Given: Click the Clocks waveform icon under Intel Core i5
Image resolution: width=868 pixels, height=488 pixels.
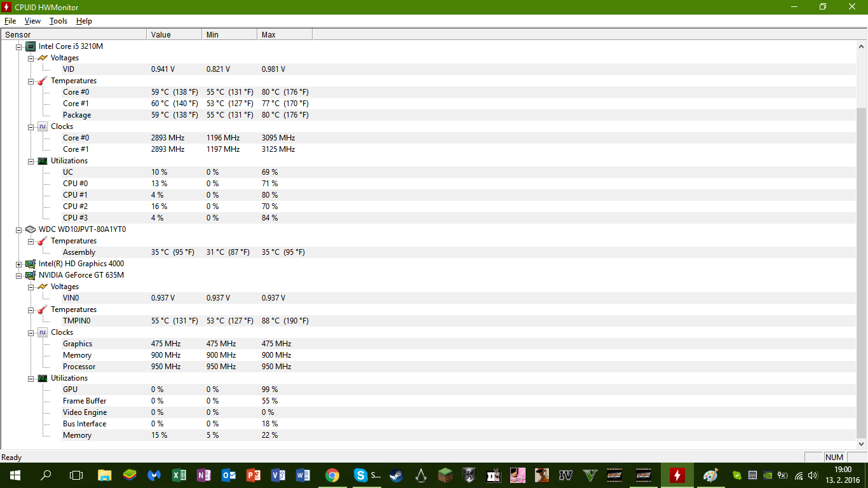Looking at the screenshot, I should pyautogui.click(x=43, y=126).
